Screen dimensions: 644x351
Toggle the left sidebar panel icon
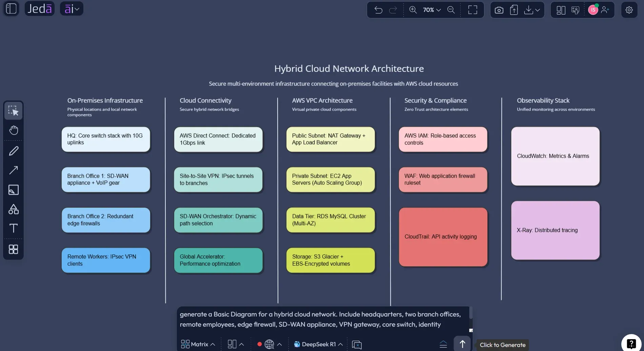11,8
